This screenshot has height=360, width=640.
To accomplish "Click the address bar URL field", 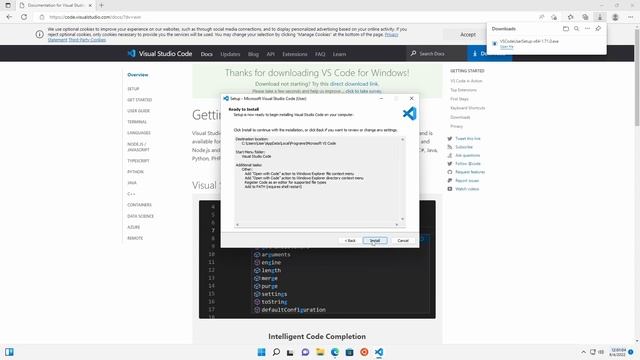I will point(286,17).
